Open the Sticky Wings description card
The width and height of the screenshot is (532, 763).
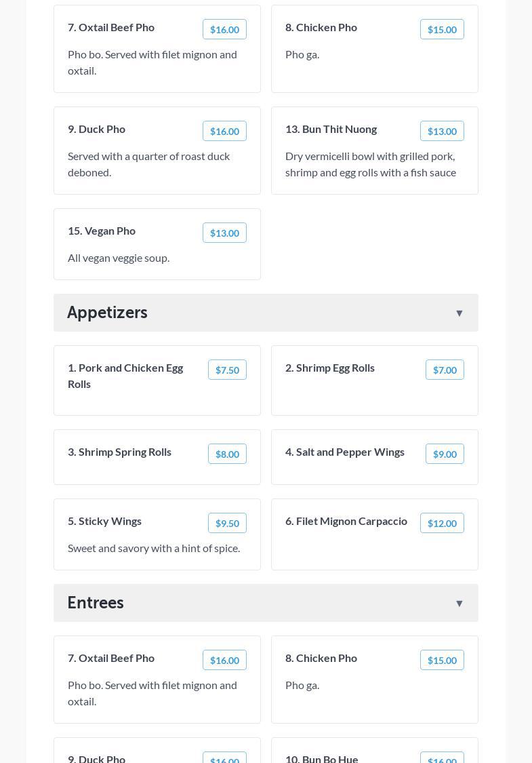(154, 548)
